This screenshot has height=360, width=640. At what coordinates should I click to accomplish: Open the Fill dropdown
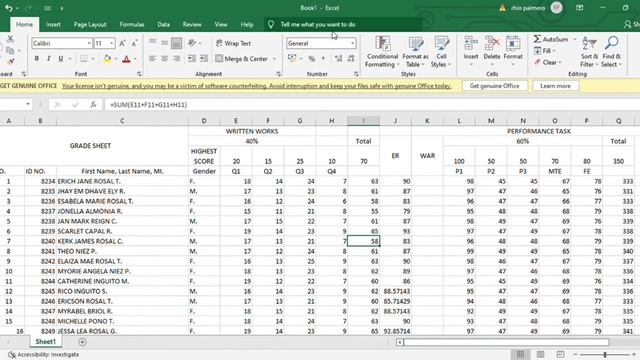[544, 51]
